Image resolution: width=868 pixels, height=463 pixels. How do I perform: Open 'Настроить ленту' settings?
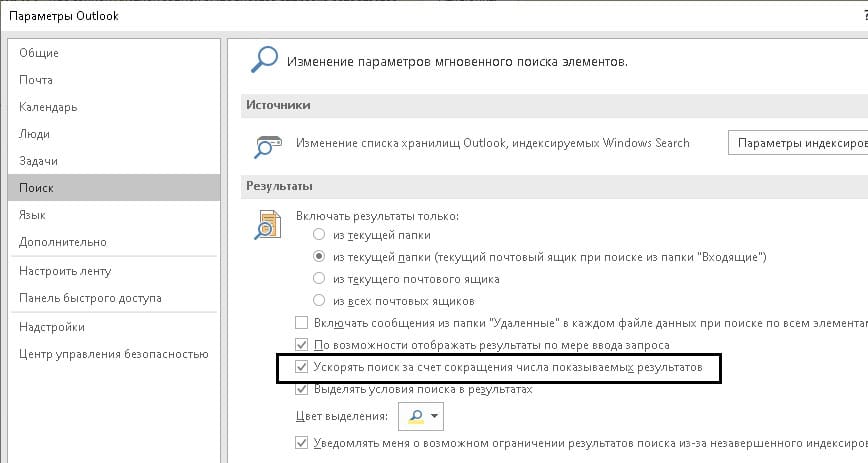(65, 271)
